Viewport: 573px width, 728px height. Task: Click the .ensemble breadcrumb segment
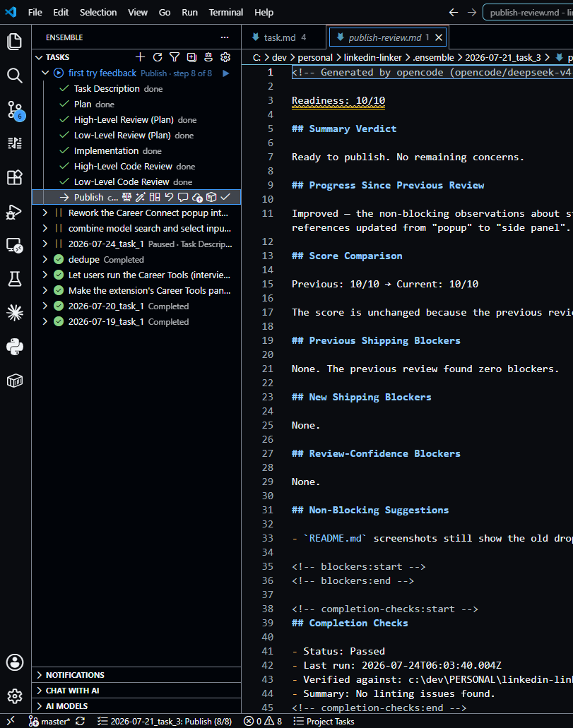433,58
